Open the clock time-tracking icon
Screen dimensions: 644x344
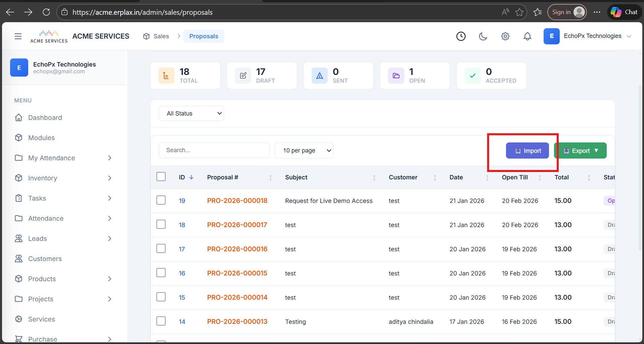pos(461,36)
